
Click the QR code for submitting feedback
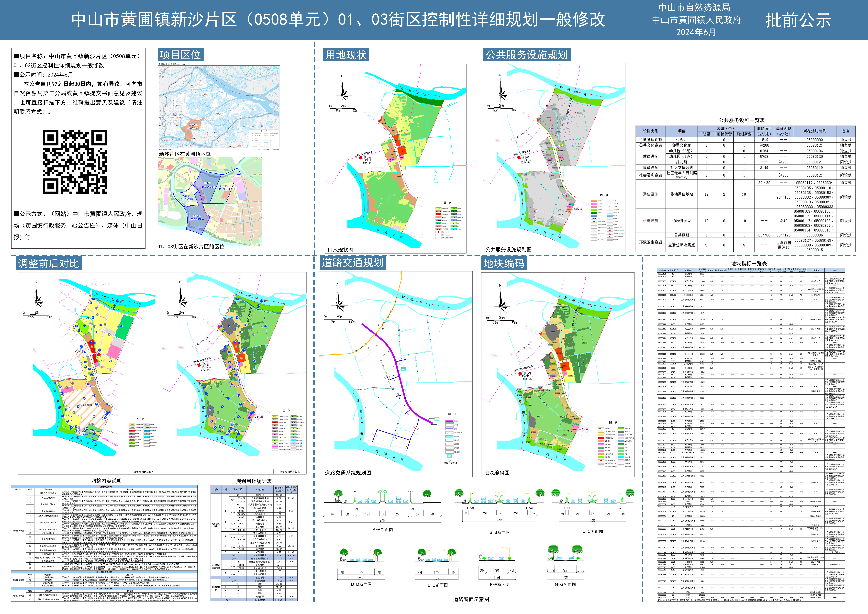click(75, 162)
